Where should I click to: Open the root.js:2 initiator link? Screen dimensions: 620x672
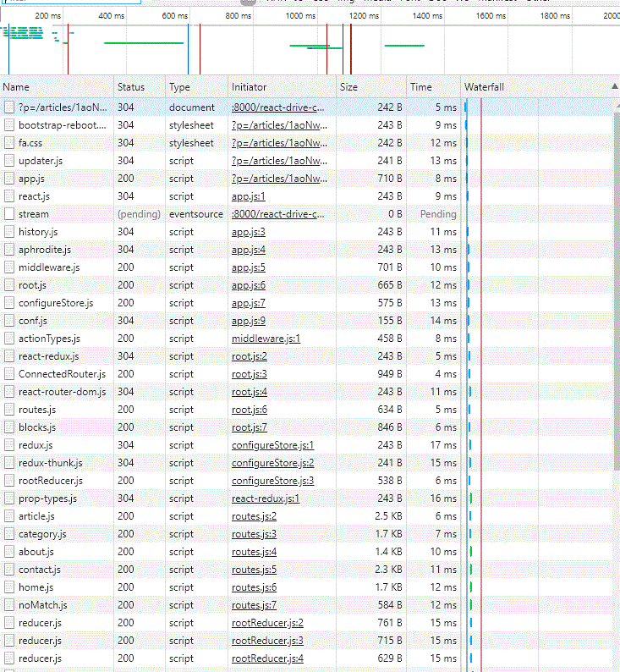(250, 356)
